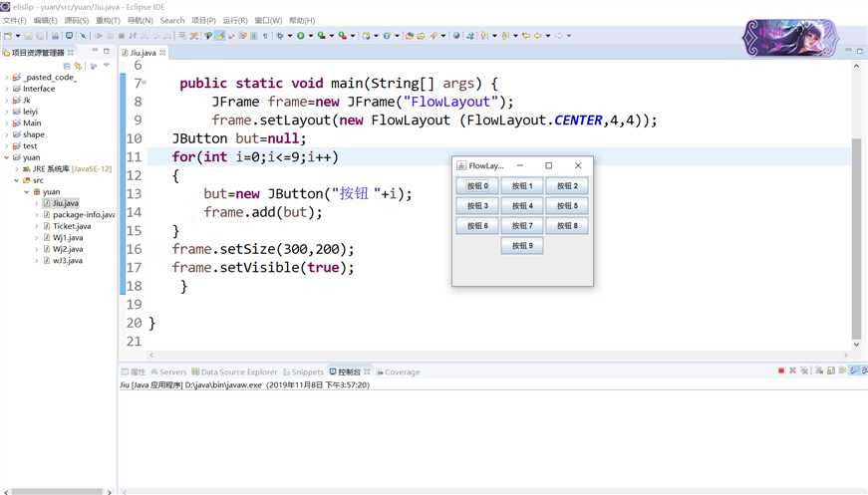Collapse the yuan project node
The width and height of the screenshot is (868, 495).
[x=7, y=157]
